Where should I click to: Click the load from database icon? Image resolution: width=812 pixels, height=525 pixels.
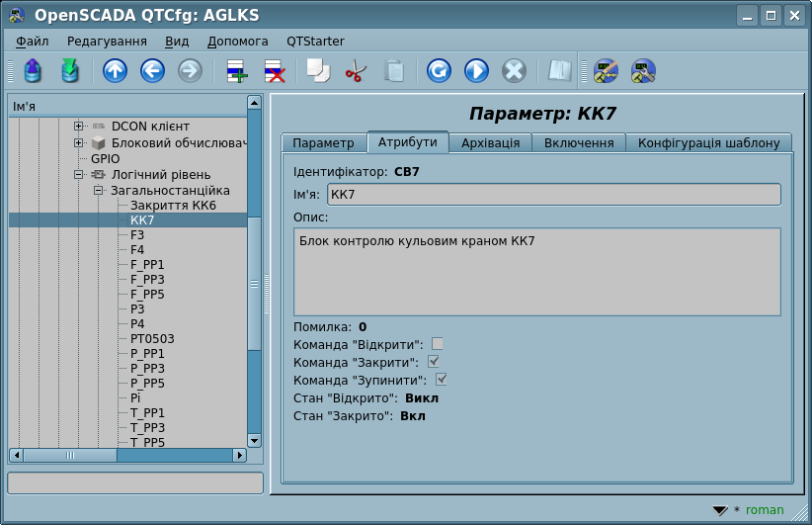point(33,71)
